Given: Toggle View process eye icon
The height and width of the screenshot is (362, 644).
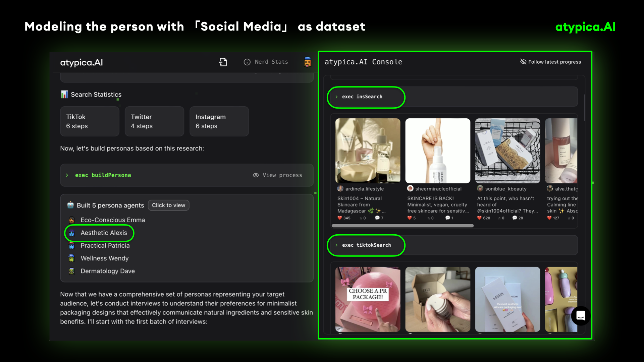Looking at the screenshot, I should [256, 175].
